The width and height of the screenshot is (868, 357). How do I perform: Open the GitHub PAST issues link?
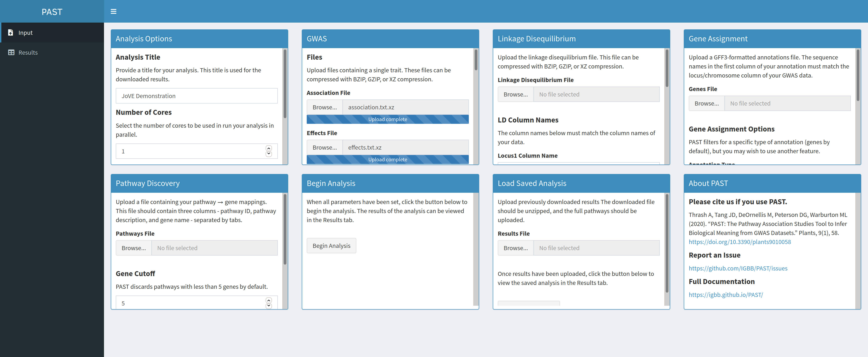coord(738,268)
